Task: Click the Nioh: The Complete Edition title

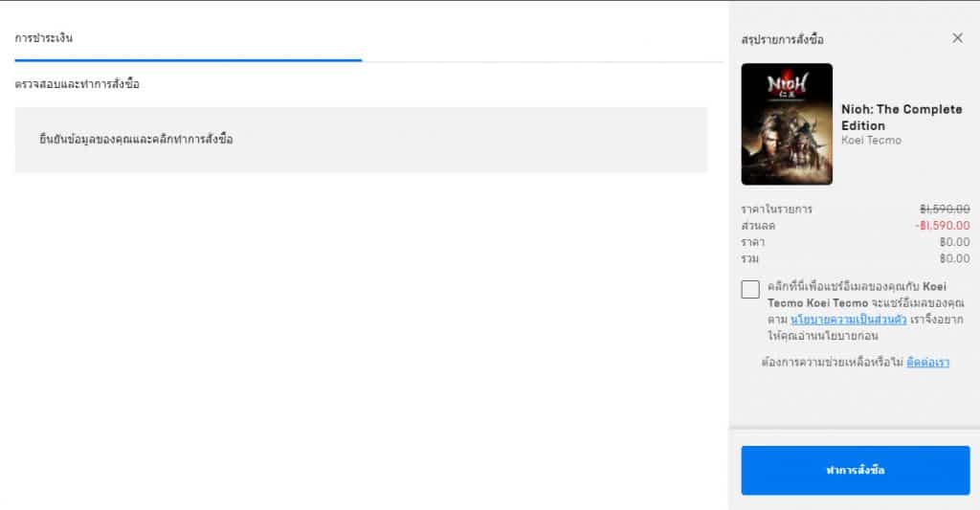Action: (902, 118)
